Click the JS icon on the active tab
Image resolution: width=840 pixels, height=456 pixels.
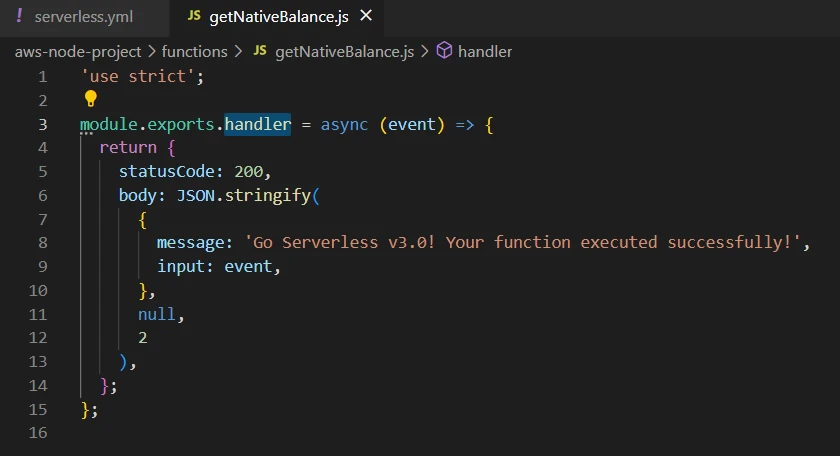point(194,17)
